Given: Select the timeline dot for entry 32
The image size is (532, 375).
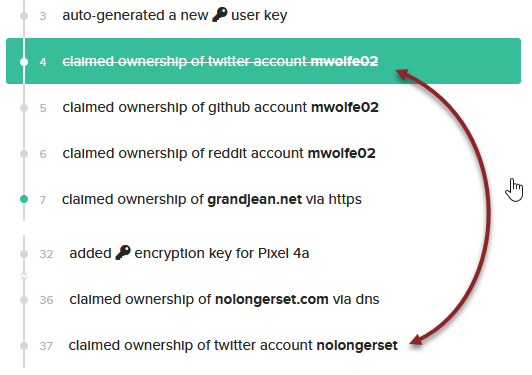Looking at the screenshot, I should 24,254.
